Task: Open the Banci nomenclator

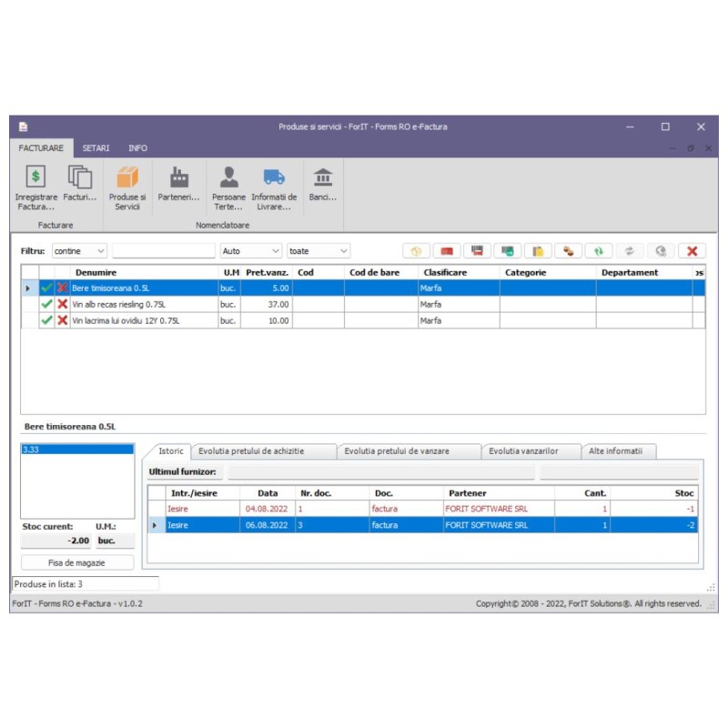Action: point(325,188)
